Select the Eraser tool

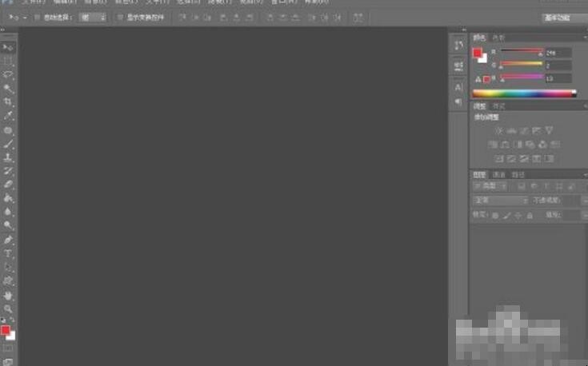(x=8, y=185)
